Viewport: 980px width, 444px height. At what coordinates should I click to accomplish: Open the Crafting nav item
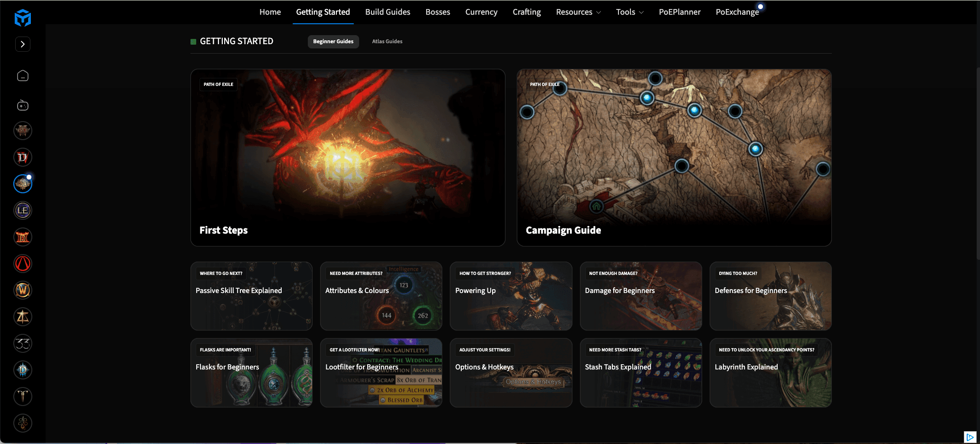pos(526,12)
